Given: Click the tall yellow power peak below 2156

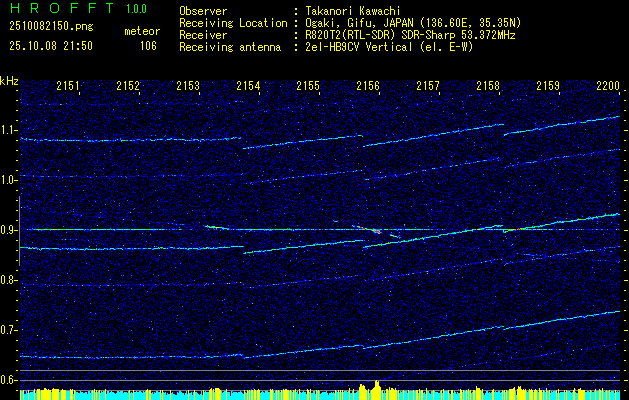Looking at the screenshot, I should point(377,388).
